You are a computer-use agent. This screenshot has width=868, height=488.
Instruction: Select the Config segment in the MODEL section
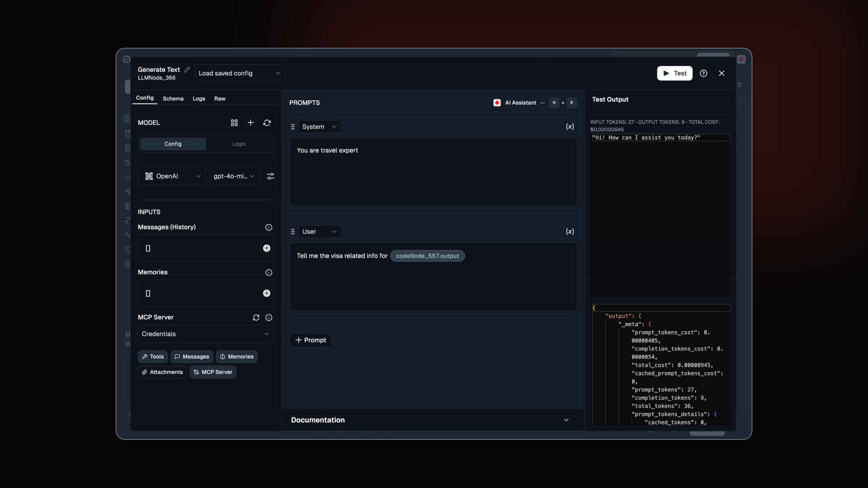coord(173,144)
